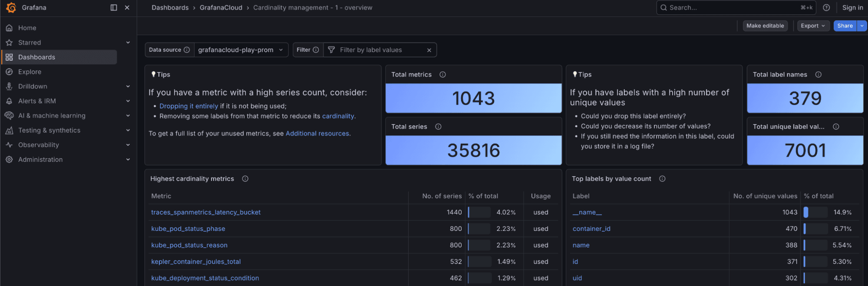Sort by No. of series column

(442, 196)
